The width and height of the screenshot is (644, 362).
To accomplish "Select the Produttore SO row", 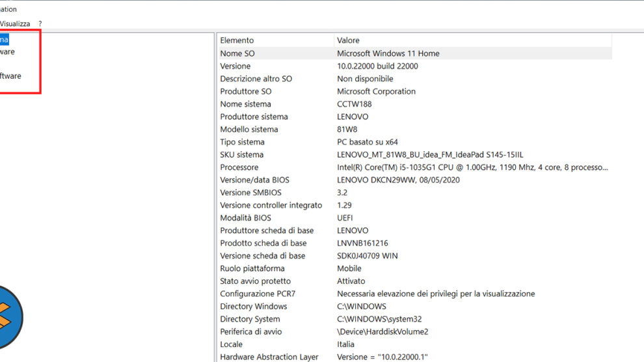I will tap(246, 92).
